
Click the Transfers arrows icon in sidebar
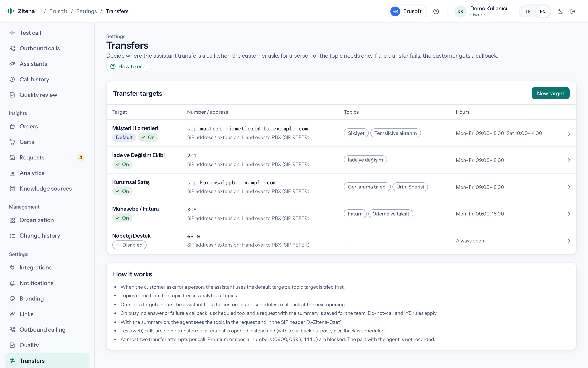(x=12, y=361)
